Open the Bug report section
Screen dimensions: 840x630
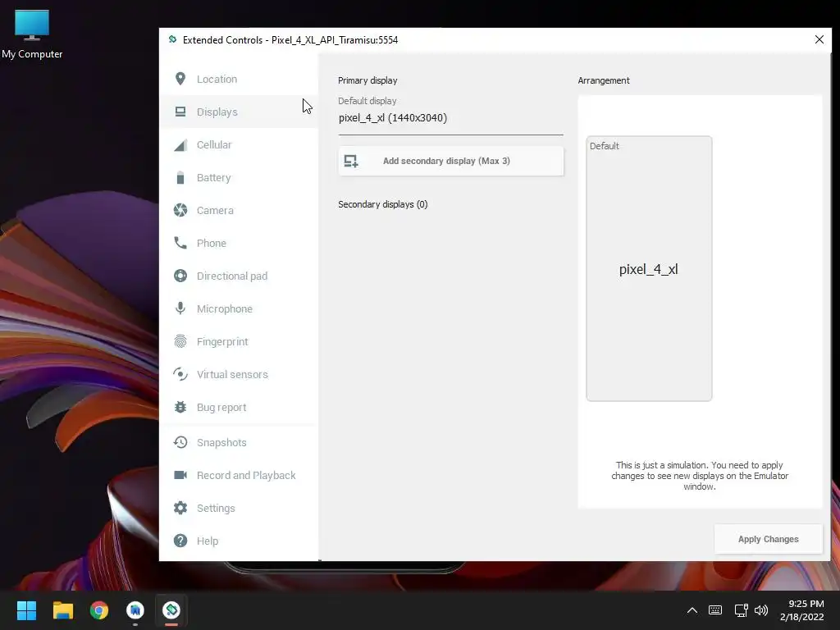point(239,407)
